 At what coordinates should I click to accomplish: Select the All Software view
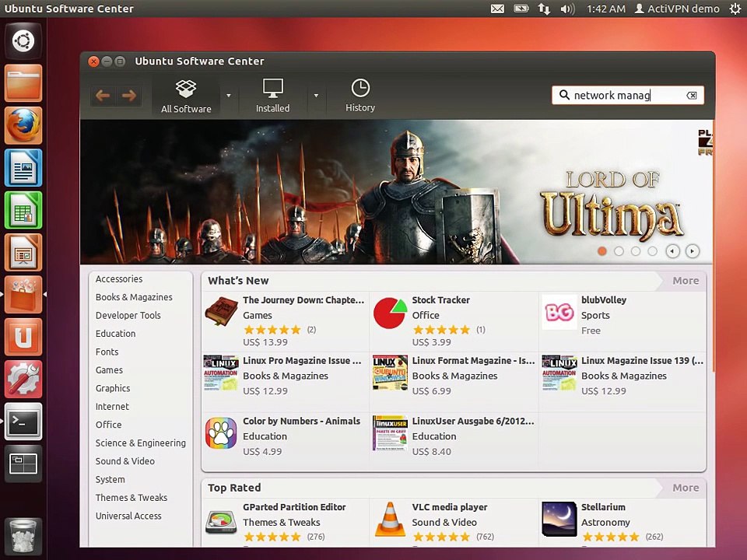186,96
